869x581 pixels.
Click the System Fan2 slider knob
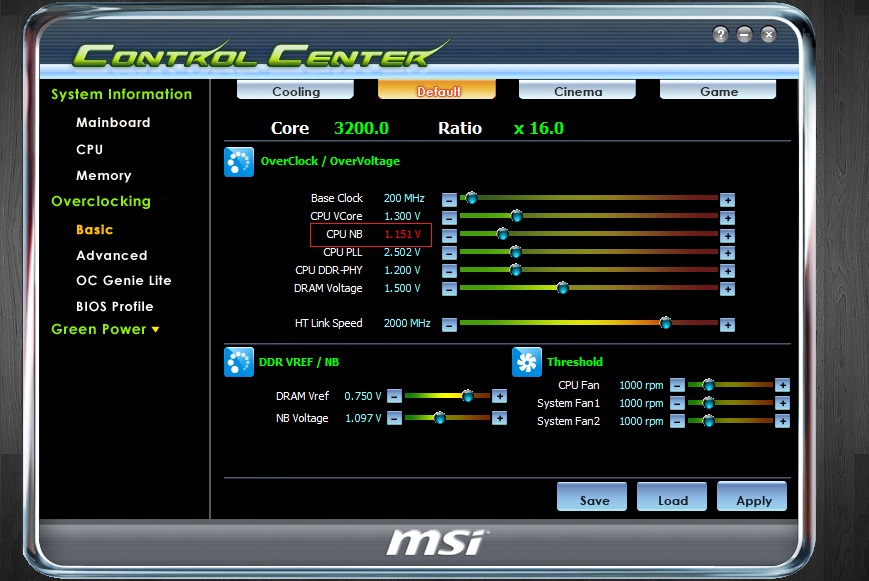[x=708, y=421]
